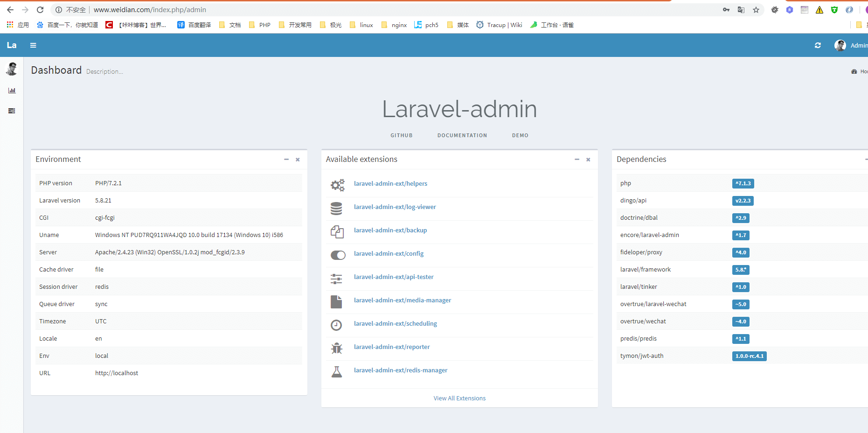Click the media-manager file icon
The image size is (868, 433).
[x=336, y=301]
